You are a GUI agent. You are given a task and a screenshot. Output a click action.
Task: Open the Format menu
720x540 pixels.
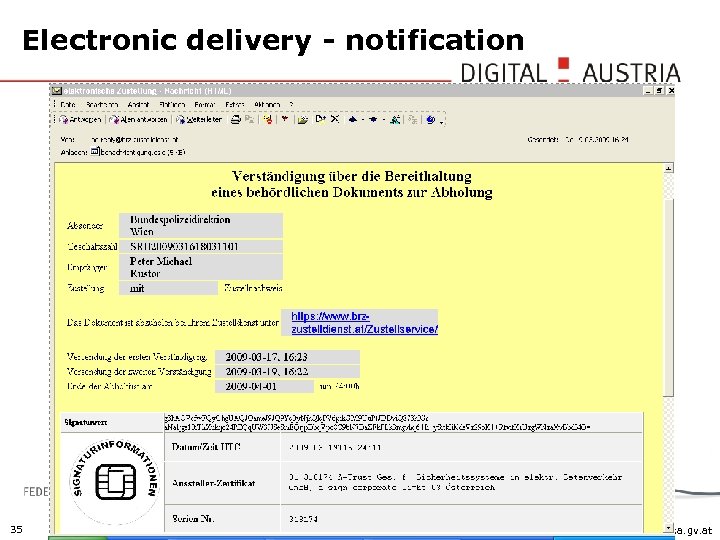pos(205,105)
